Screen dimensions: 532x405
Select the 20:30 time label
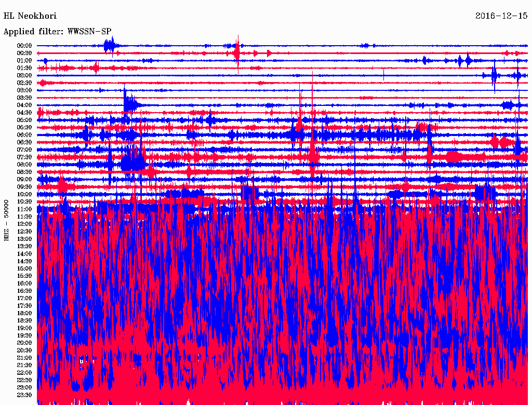point(24,350)
